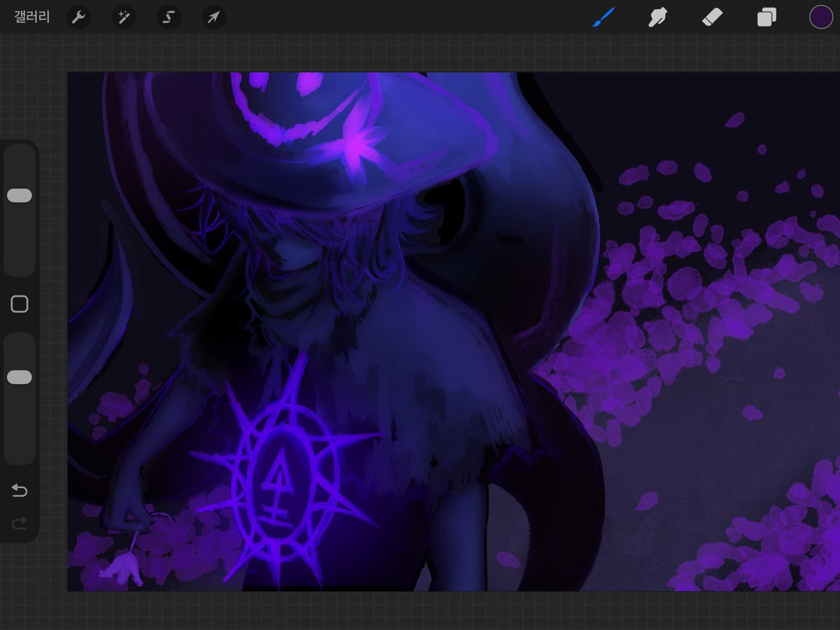Screen dimensions: 840x630
Task: Tap the brush opacity slider handle
Action: (x=20, y=377)
